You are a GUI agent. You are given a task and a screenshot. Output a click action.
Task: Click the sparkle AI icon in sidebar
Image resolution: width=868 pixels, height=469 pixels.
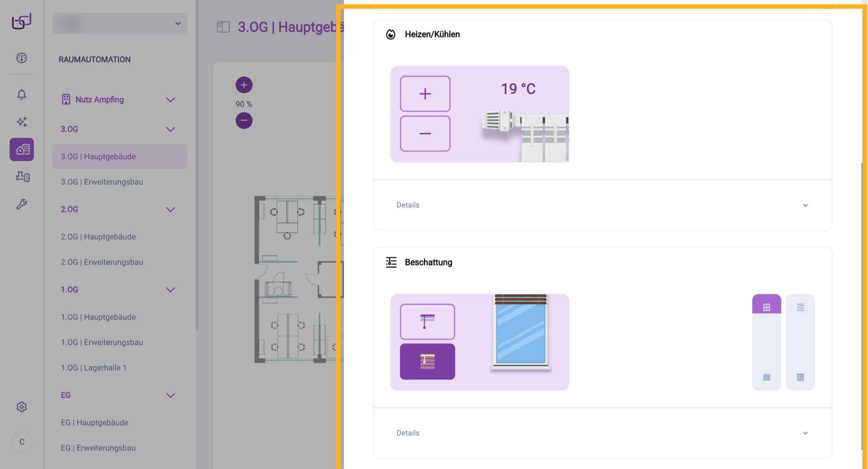pyautogui.click(x=22, y=122)
